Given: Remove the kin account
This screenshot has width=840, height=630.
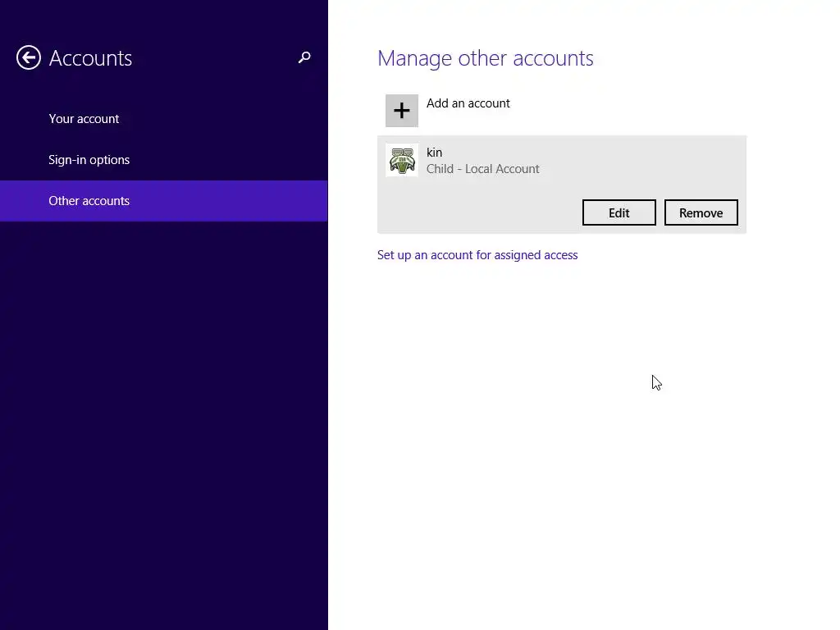Looking at the screenshot, I should click(701, 212).
